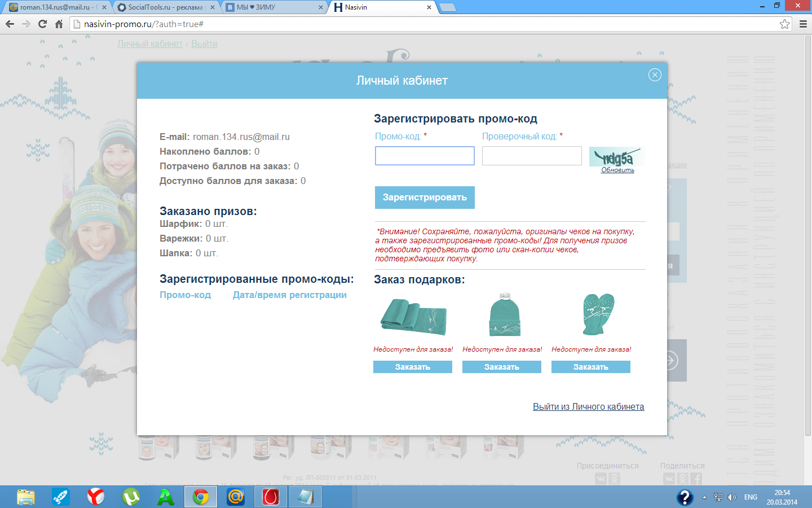The height and width of the screenshot is (508, 812).
Task: Open Mail.ru Agent from the taskbar
Action: tap(236, 497)
